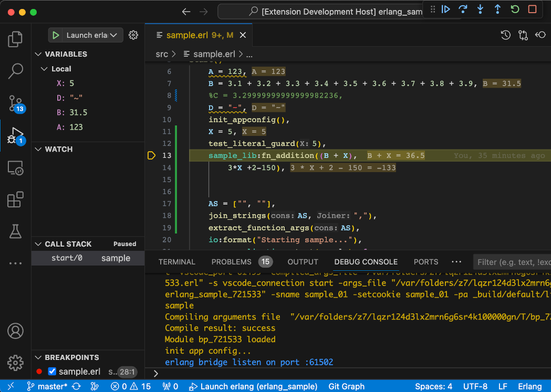Click the ports forwarded 0 status item
This screenshot has height=392, width=551.
pyautogui.click(x=170, y=386)
